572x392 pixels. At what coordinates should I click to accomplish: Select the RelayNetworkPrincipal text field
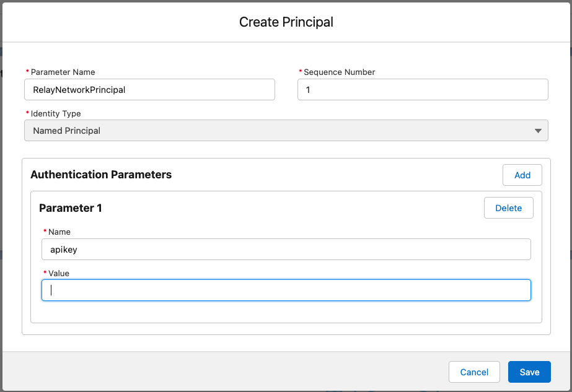tap(149, 89)
